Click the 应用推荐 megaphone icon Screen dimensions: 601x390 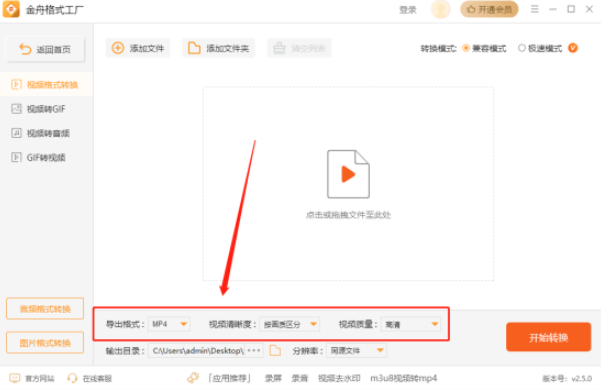click(x=193, y=378)
